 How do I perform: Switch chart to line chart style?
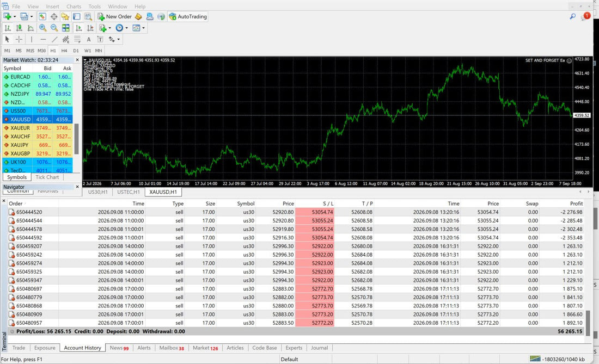[30, 28]
